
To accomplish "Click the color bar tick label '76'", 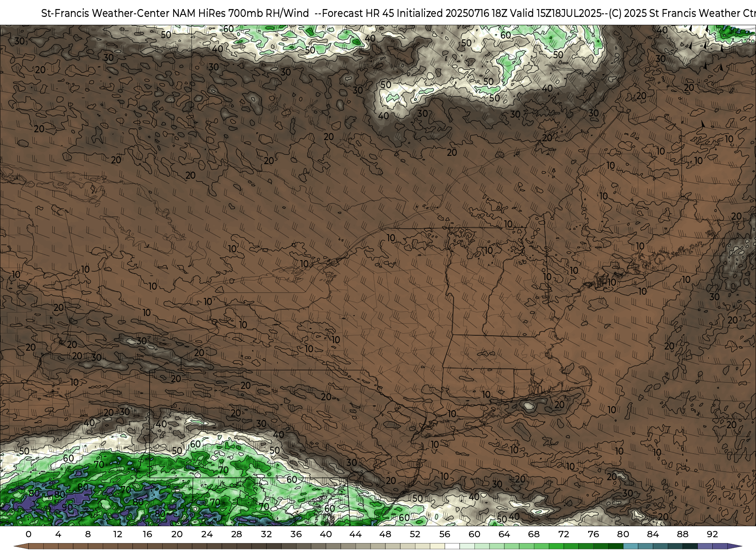I will point(593,534).
